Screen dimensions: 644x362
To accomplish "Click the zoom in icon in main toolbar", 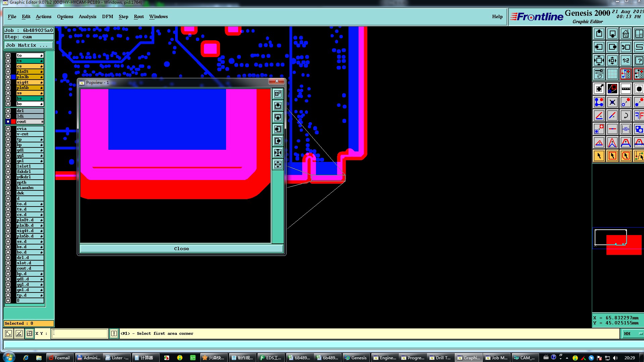I will click(599, 60).
